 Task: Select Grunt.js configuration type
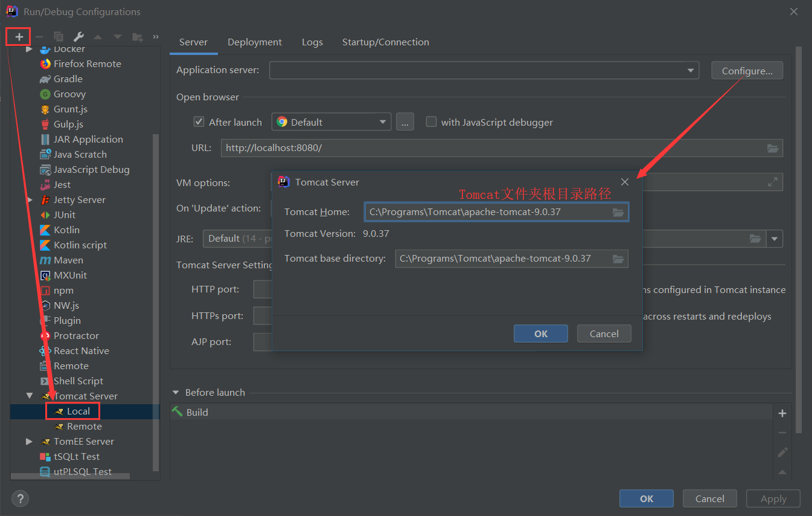click(71, 109)
